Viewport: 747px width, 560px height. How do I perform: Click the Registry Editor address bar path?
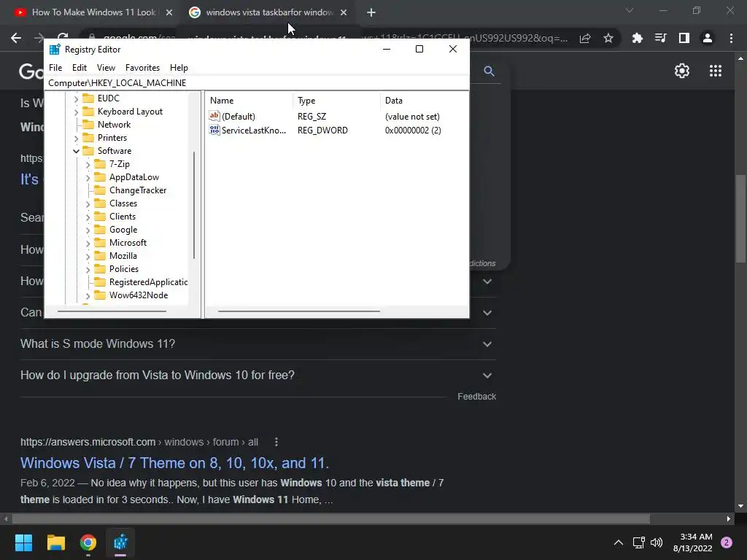(257, 83)
